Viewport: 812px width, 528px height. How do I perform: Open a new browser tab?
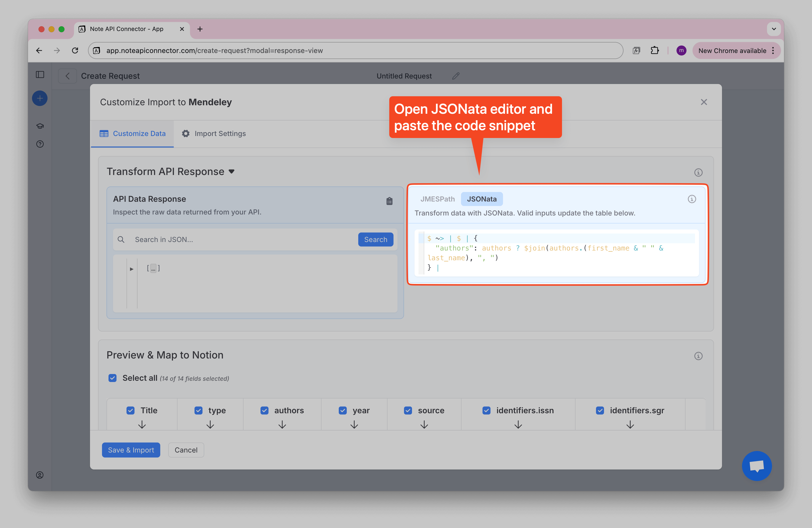(200, 29)
